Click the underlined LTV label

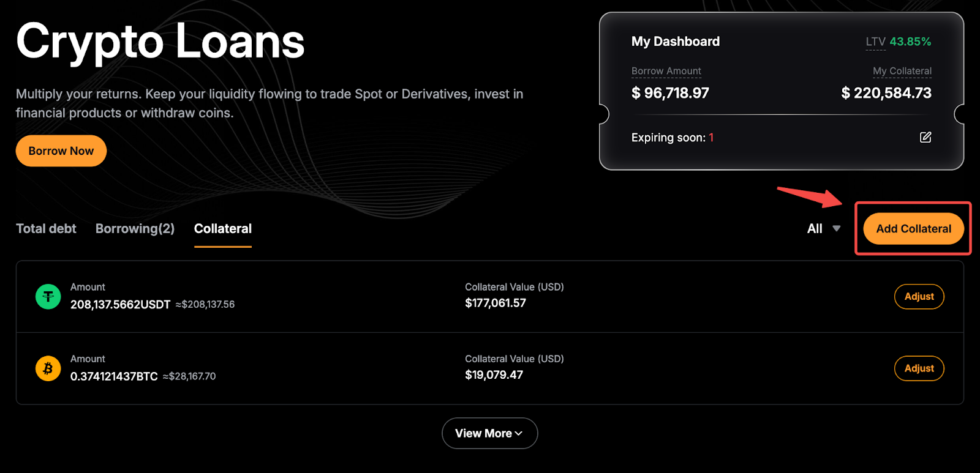(x=875, y=42)
